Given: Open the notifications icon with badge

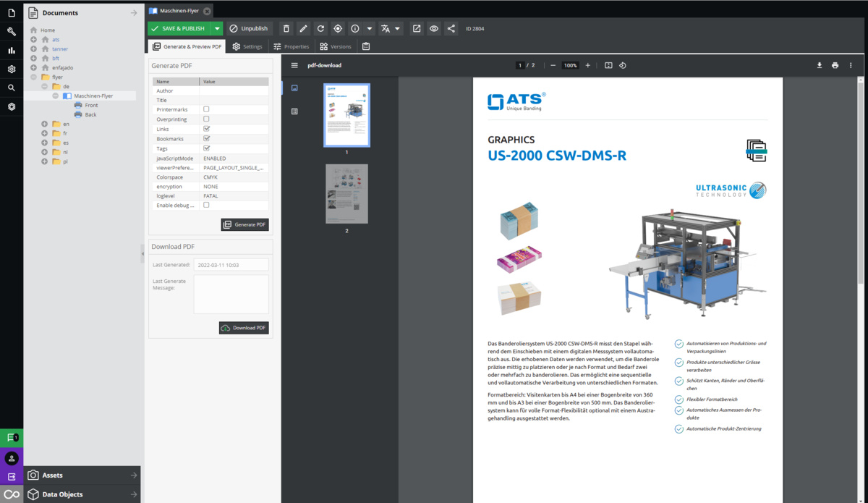Looking at the screenshot, I should 12,438.
